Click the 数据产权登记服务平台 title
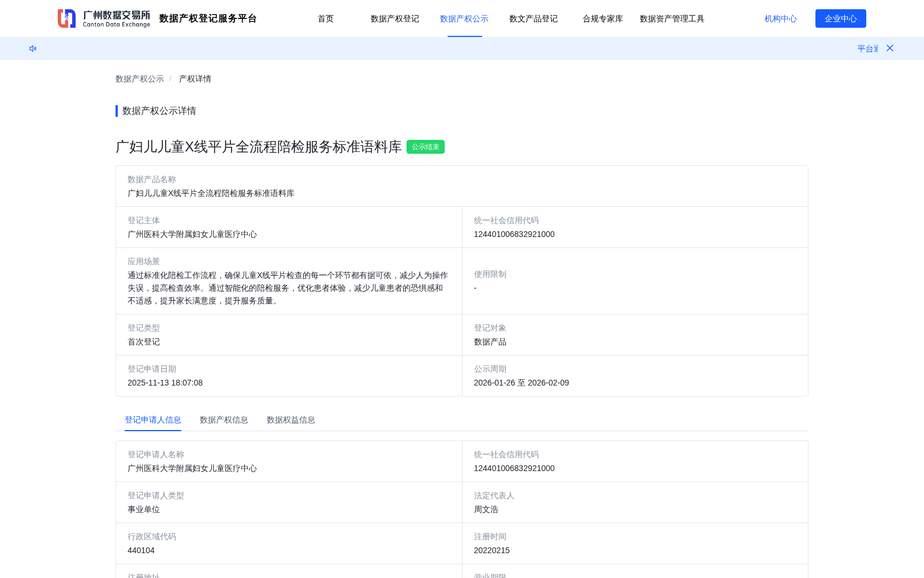 tap(208, 18)
